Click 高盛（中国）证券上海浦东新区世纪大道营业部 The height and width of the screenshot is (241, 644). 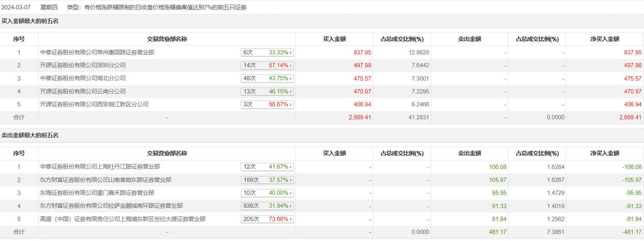coord(122,219)
